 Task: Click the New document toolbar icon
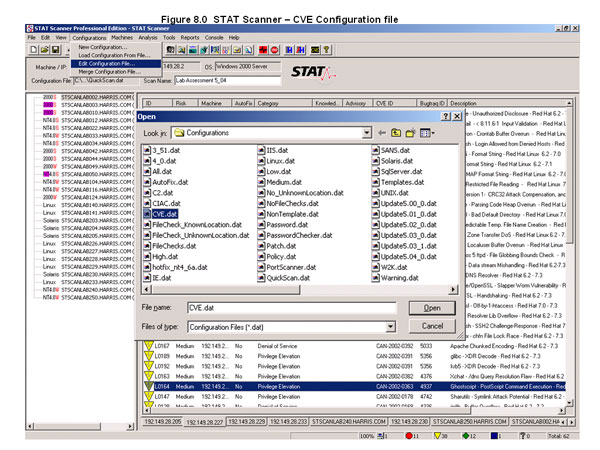34,49
